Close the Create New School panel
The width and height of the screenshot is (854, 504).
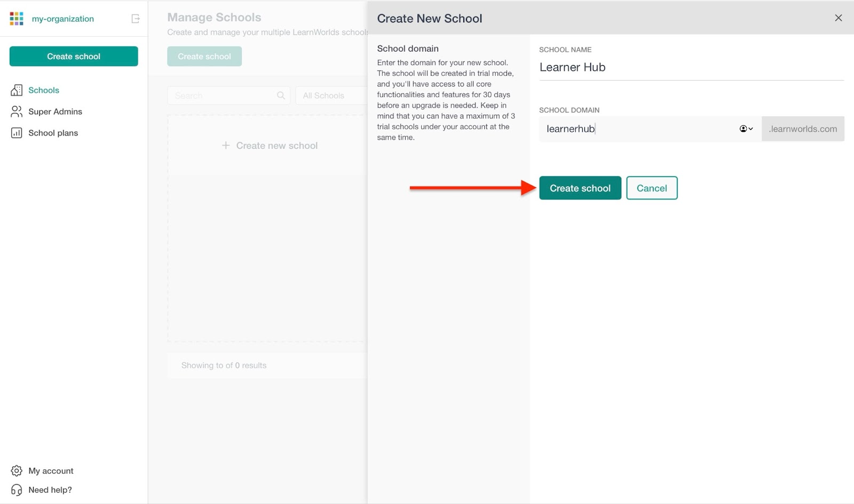pos(839,18)
